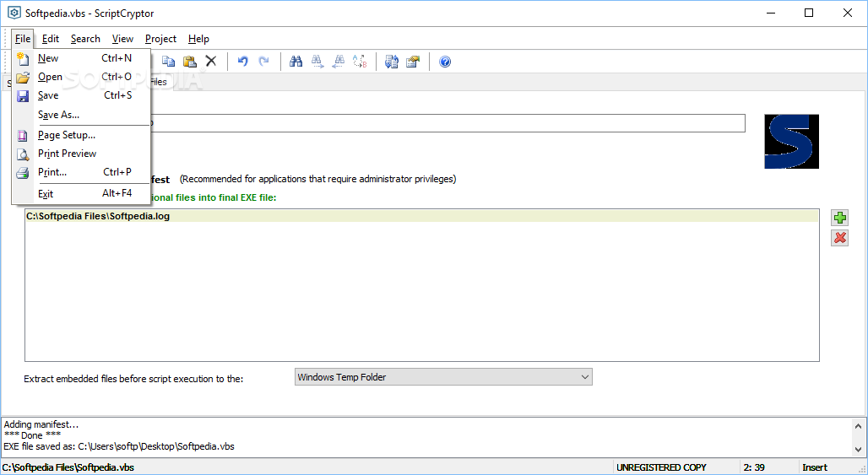Click the Copy toolbar icon
868x475 pixels.
168,62
